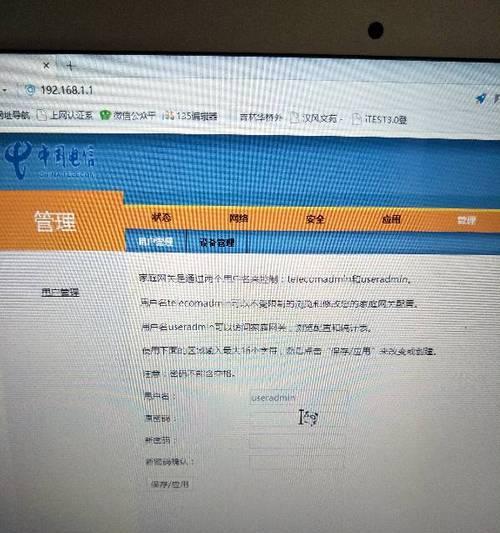This screenshot has width=500, height=533.
Task: Click the China Telecom logo
Action: pos(50,160)
